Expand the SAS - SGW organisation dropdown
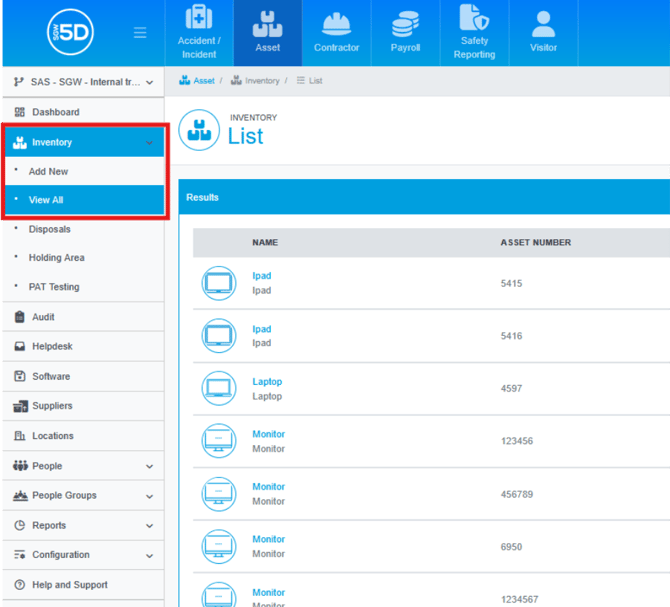The image size is (670, 607). [82, 82]
